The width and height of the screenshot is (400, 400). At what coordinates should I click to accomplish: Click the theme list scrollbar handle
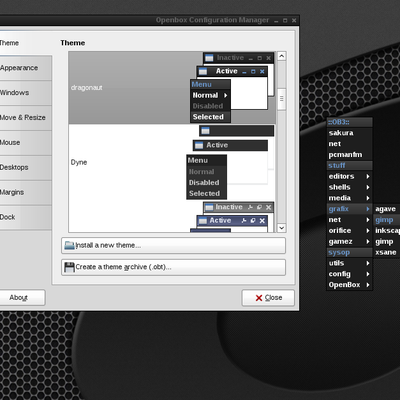281,99
